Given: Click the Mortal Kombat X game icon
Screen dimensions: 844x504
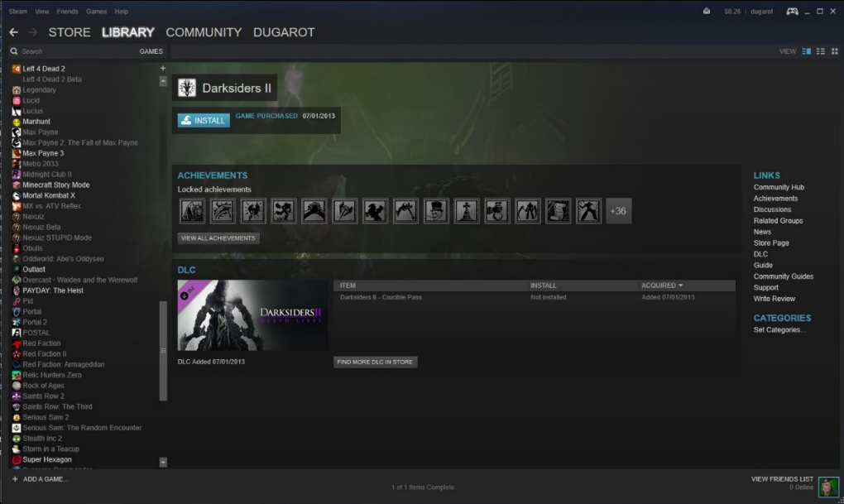Looking at the screenshot, I should pyautogui.click(x=17, y=195).
